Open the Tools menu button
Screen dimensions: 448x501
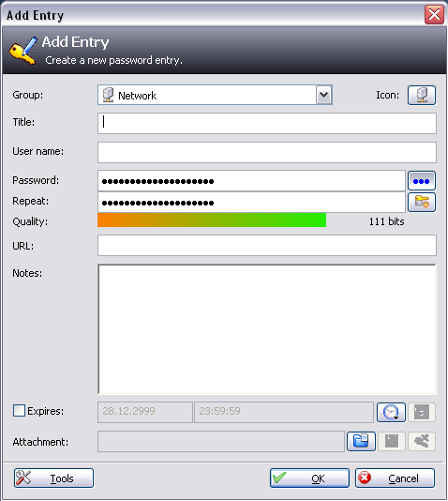(53, 478)
